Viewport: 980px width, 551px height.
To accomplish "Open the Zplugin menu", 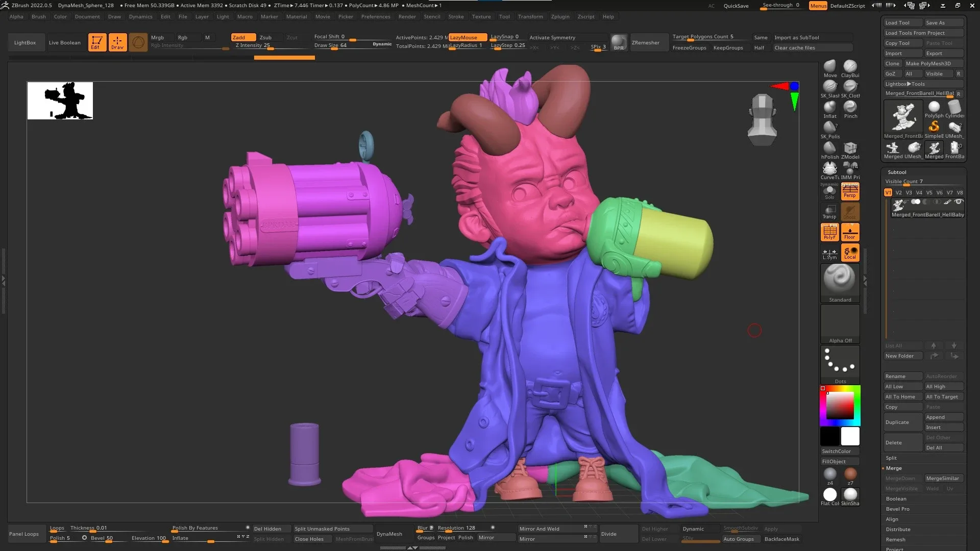I will tap(560, 16).
